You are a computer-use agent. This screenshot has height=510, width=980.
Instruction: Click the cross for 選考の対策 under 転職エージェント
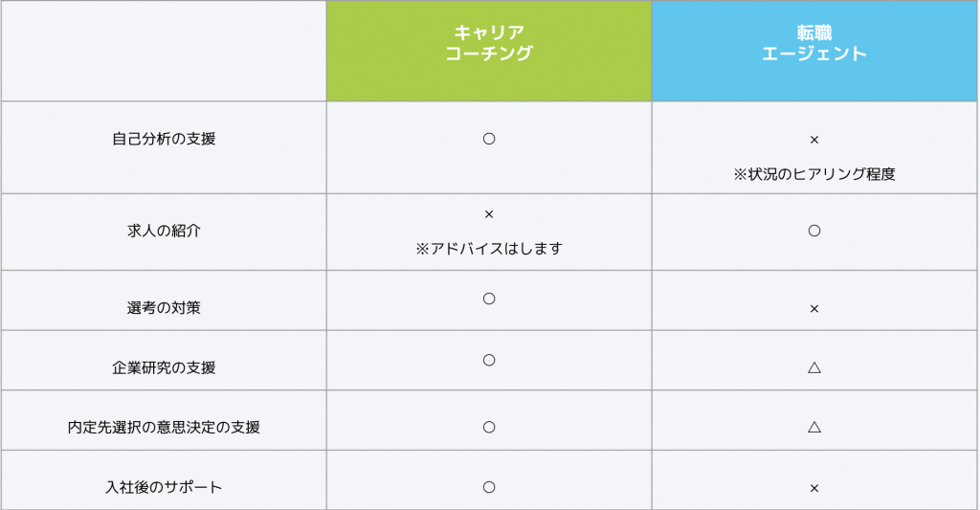pyautogui.click(x=814, y=309)
